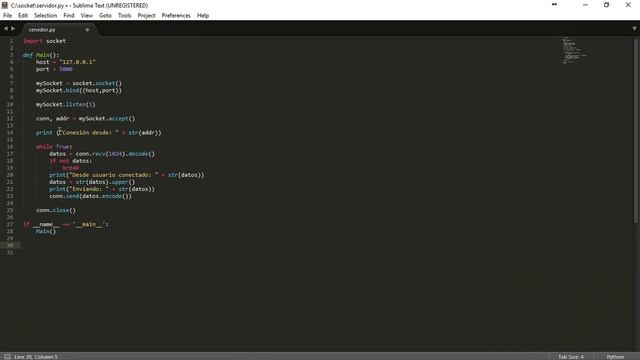Click 'Desde usuario conectado:' print line

[x=127, y=175]
